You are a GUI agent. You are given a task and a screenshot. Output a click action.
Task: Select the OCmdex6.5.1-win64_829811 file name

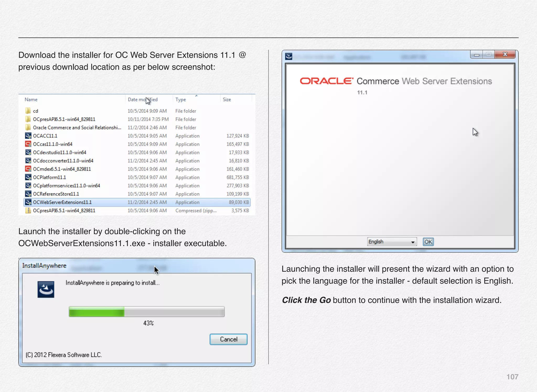[x=62, y=169]
